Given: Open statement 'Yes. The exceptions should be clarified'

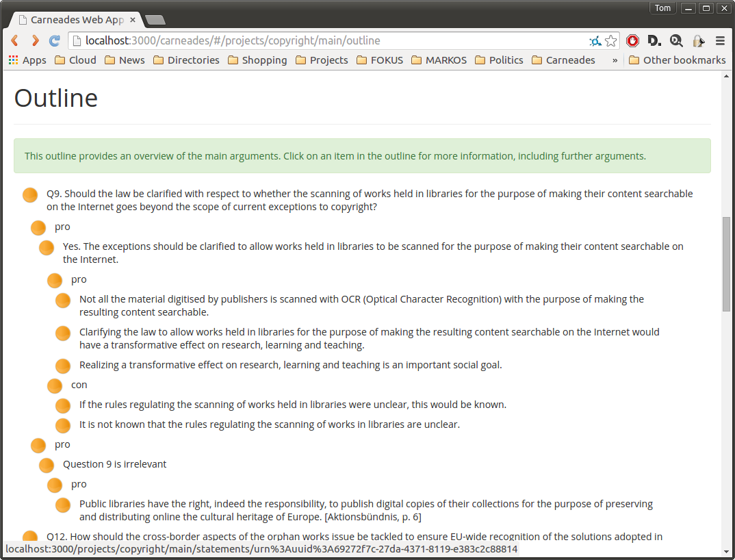Looking at the screenshot, I should pos(373,253).
